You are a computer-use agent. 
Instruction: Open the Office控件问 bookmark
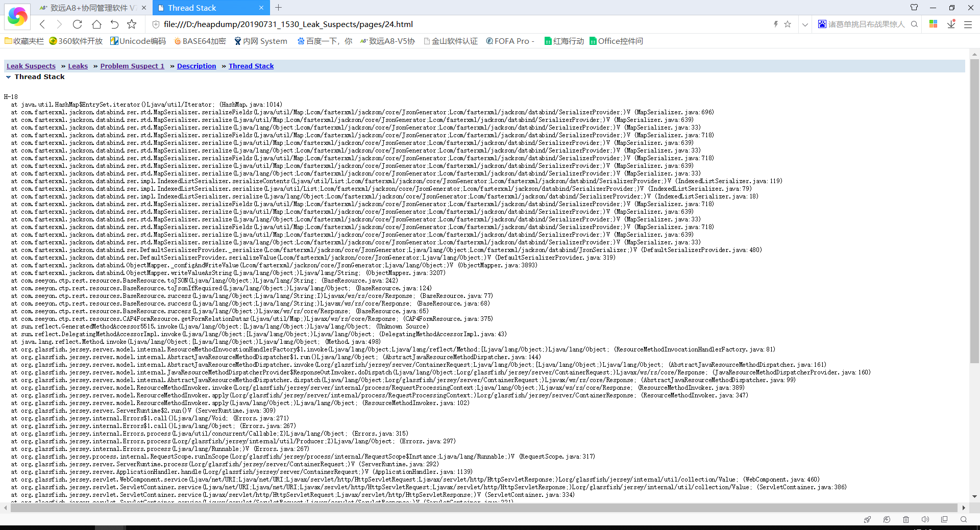[616, 41]
